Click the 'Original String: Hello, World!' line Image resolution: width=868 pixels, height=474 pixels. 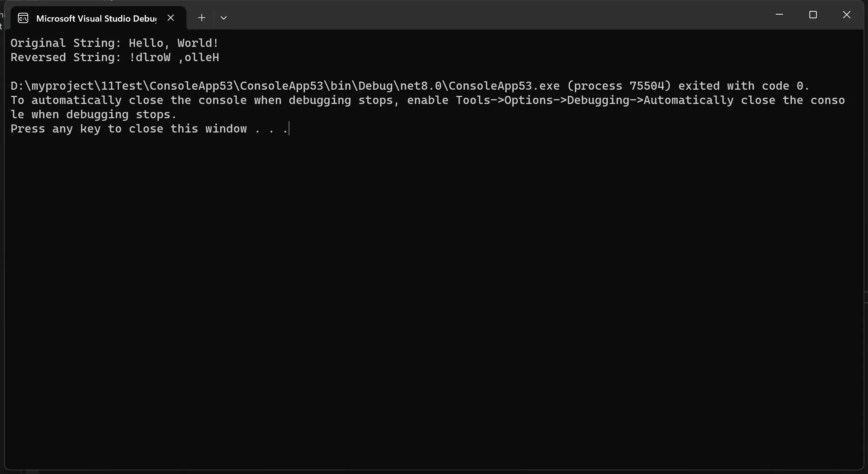tap(114, 43)
